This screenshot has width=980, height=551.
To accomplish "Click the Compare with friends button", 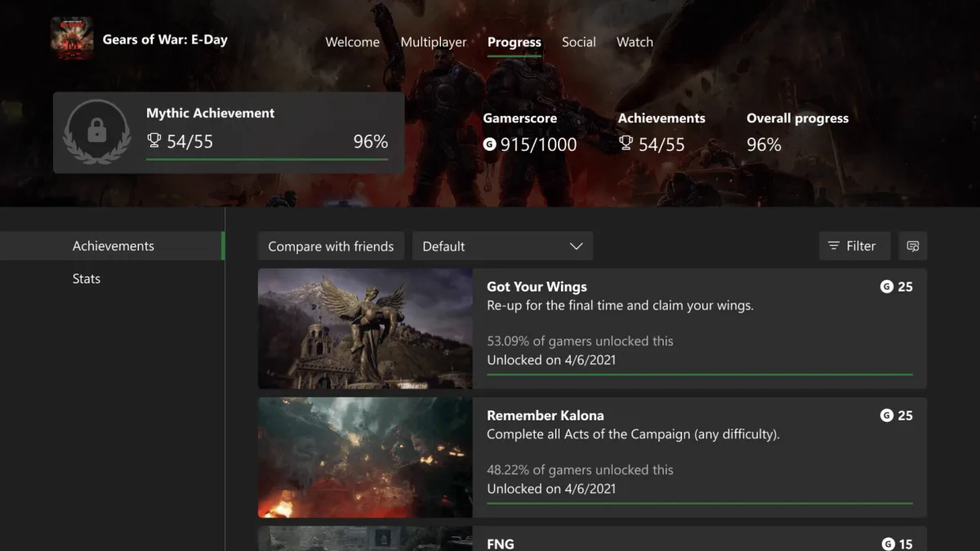I will pyautogui.click(x=331, y=246).
